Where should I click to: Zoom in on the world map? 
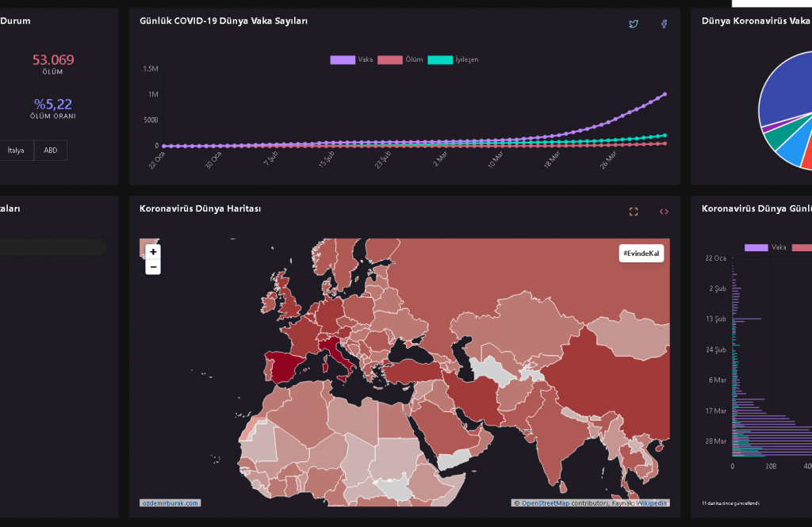153,252
